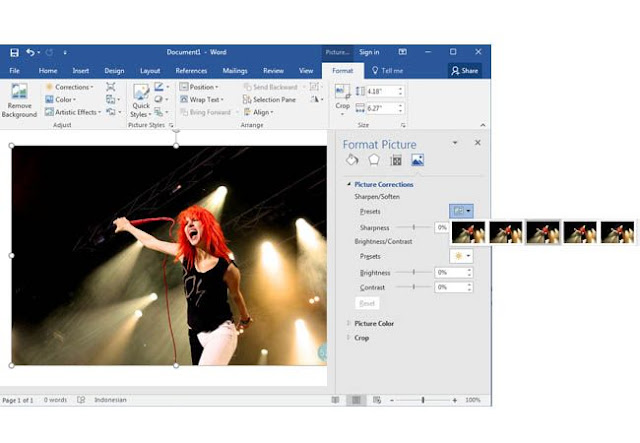Viewport: 640px width, 443px height.
Task: Click the Undo arrow icon
Action: [30, 52]
